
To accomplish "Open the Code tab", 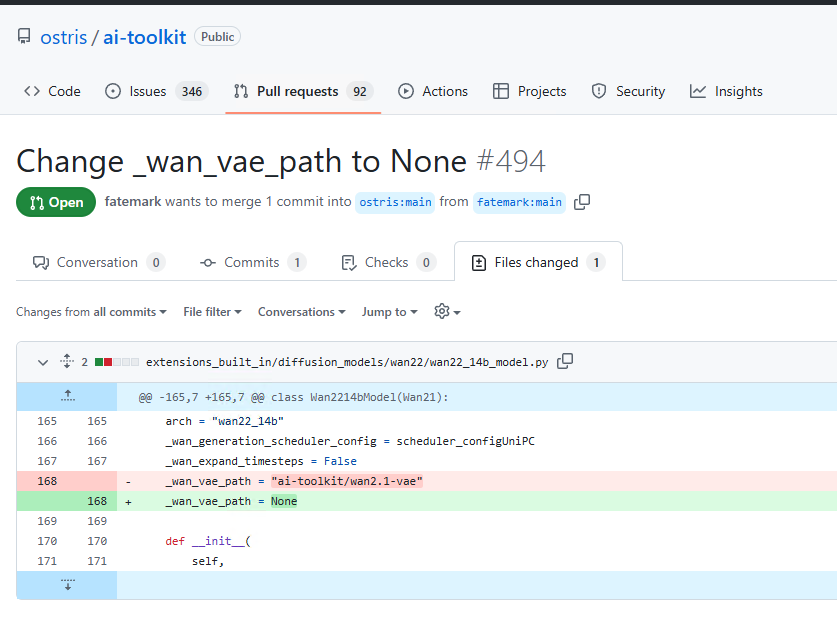I will pos(52,91).
